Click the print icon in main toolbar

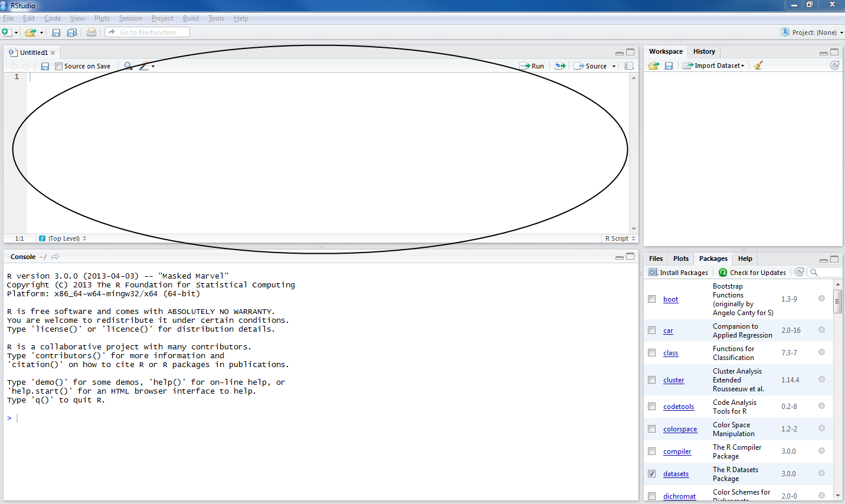91,32
